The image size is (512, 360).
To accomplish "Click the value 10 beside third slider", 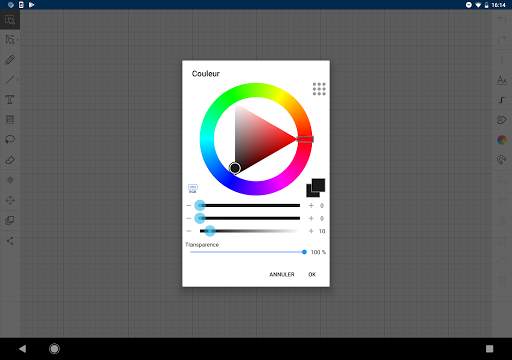I will [322, 231].
